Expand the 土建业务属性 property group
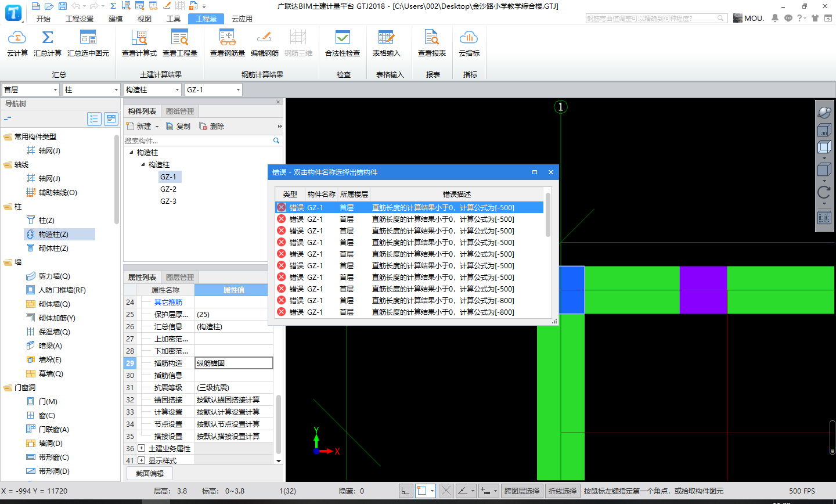836x504 pixels. coord(141,448)
